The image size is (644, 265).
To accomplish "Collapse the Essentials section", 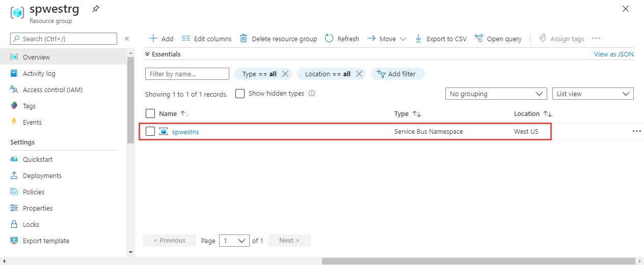I will click(163, 54).
